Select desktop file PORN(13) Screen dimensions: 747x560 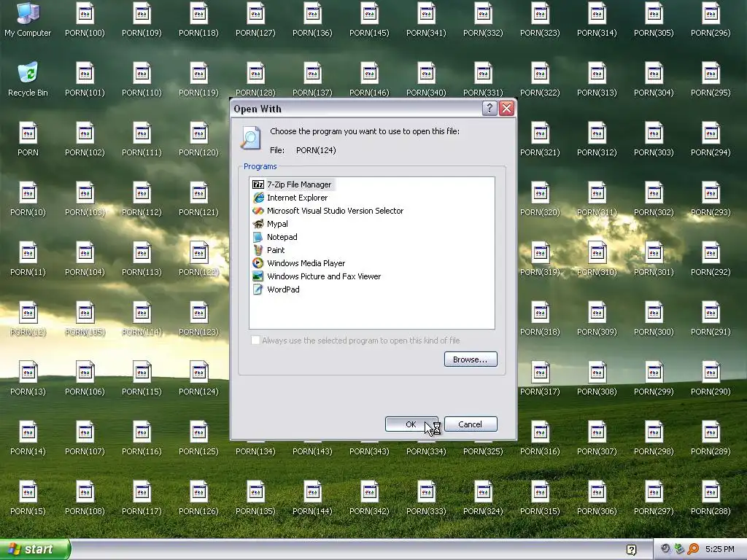click(28, 378)
